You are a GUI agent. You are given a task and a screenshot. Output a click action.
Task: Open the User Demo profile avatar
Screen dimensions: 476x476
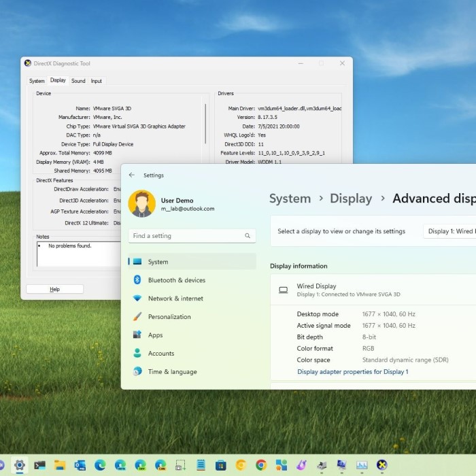141,204
